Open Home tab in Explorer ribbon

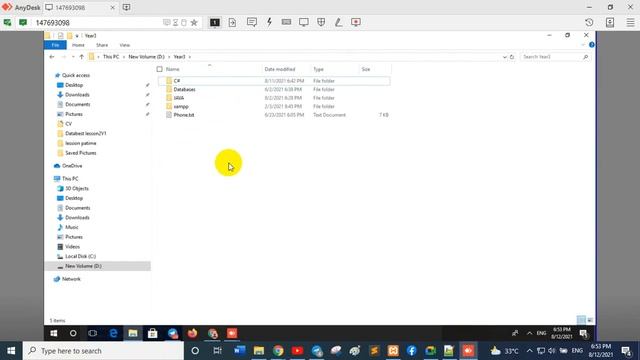point(78,45)
